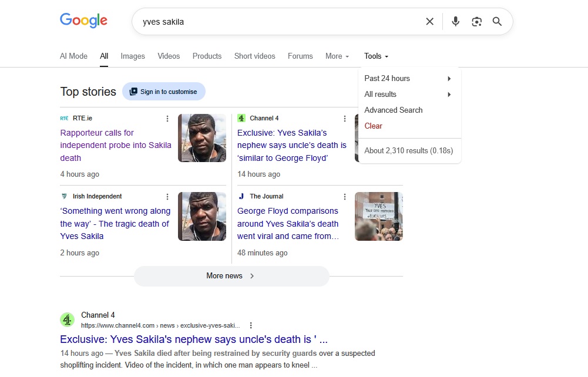588x377 pixels.
Task: Click Clear to reset search filters
Action: [373, 126]
